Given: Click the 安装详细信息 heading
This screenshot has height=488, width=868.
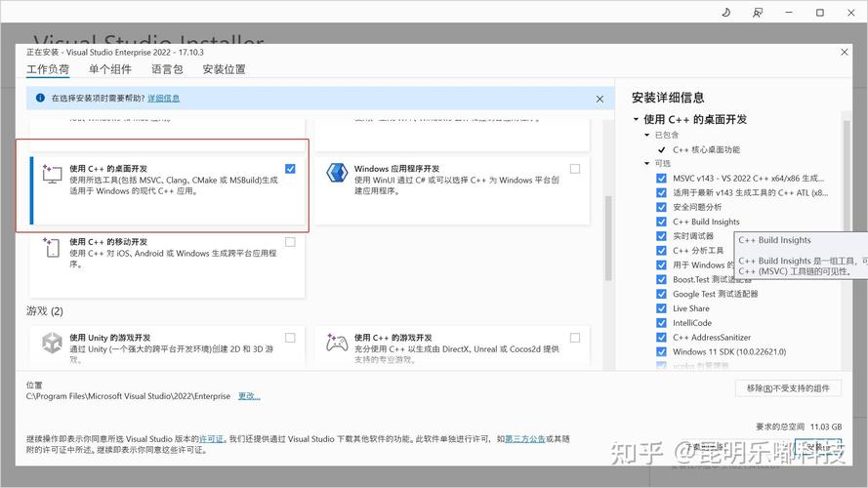Looking at the screenshot, I should click(x=668, y=98).
